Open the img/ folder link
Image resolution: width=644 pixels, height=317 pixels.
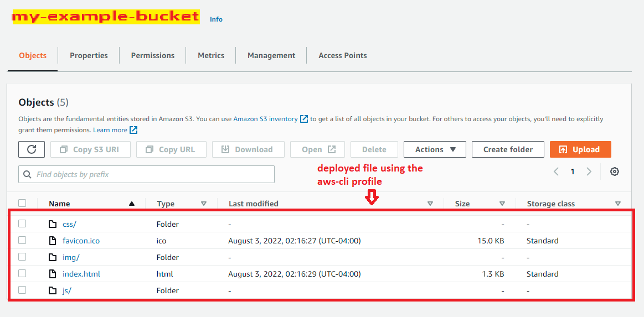click(71, 257)
